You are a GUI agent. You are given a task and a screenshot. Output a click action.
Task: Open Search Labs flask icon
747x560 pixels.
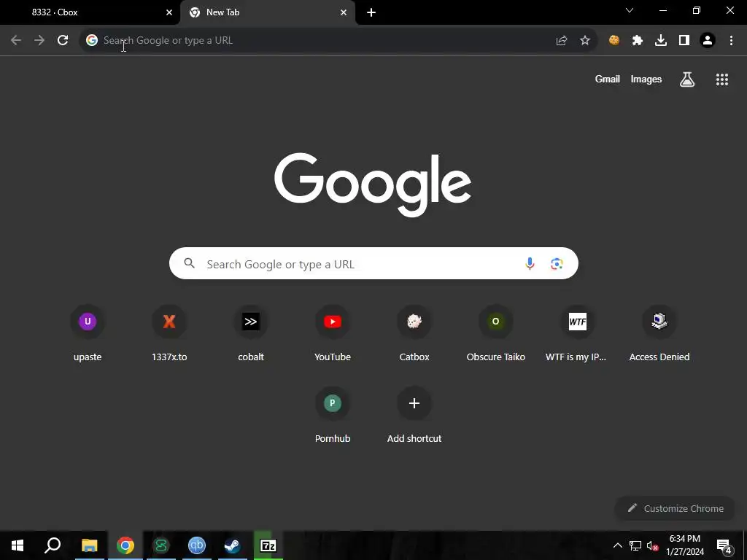[687, 79]
